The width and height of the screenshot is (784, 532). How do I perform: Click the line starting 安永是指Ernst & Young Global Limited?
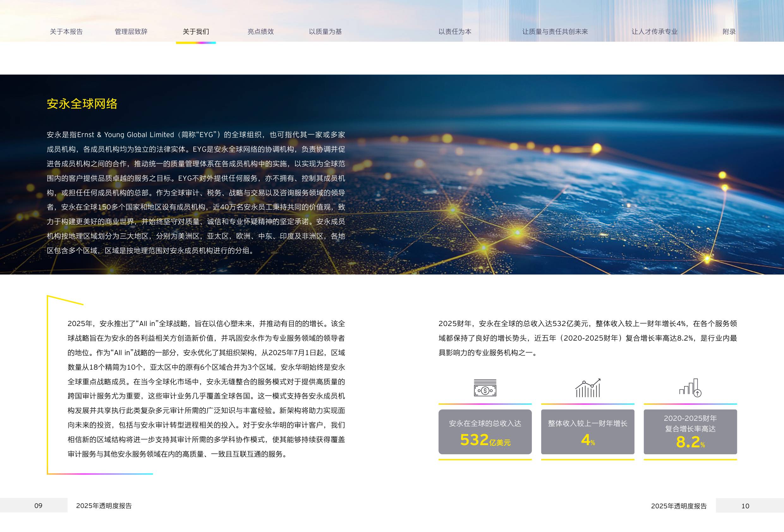196,135
